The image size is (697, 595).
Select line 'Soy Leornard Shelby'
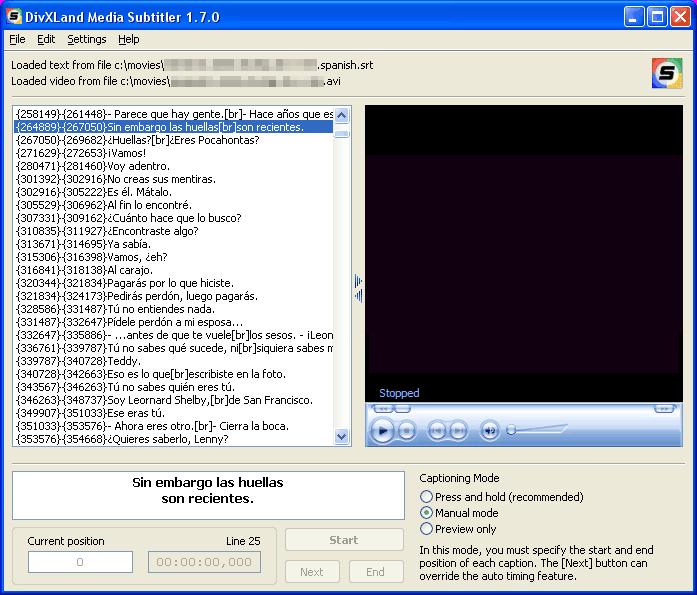tap(174, 400)
